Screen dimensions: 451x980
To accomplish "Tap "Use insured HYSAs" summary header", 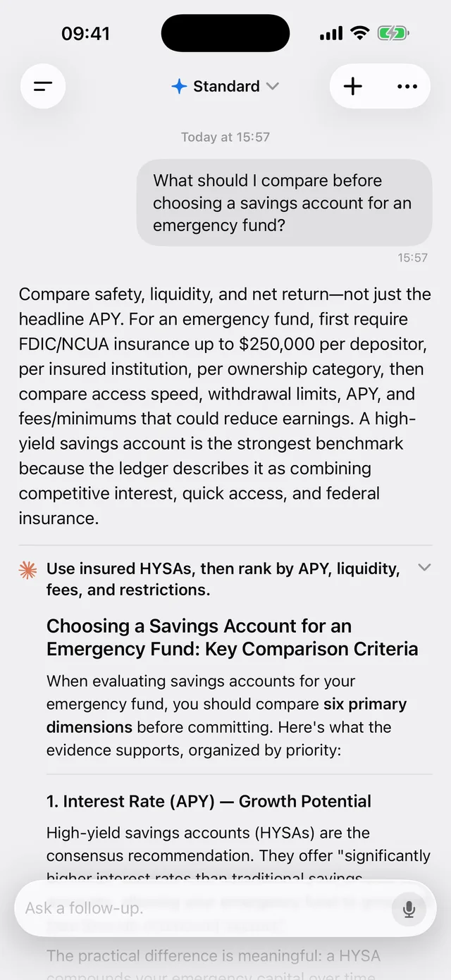I will point(223,579).
